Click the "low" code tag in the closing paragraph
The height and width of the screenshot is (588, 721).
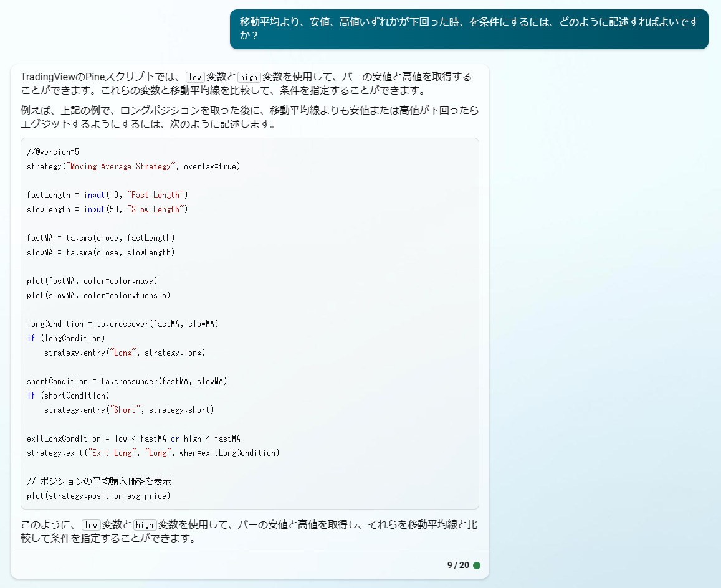click(91, 525)
